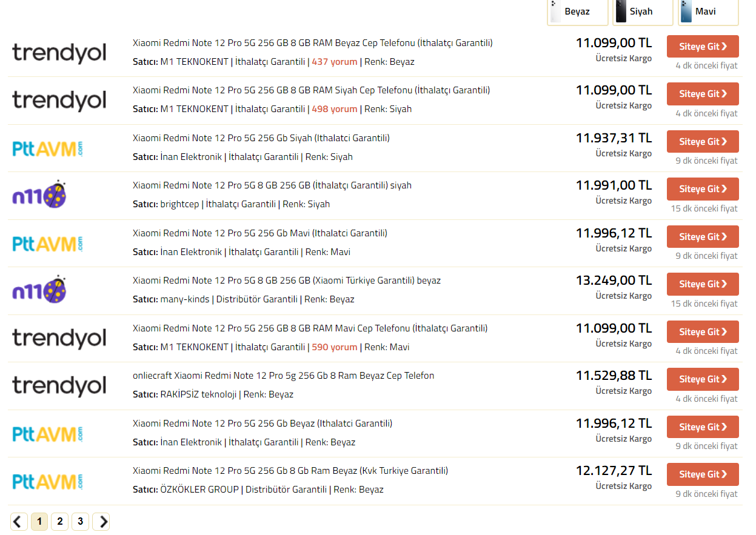
Task: Open the '256 Gb Siyah (Ithalatci Garantili)' title
Action: click(261, 138)
